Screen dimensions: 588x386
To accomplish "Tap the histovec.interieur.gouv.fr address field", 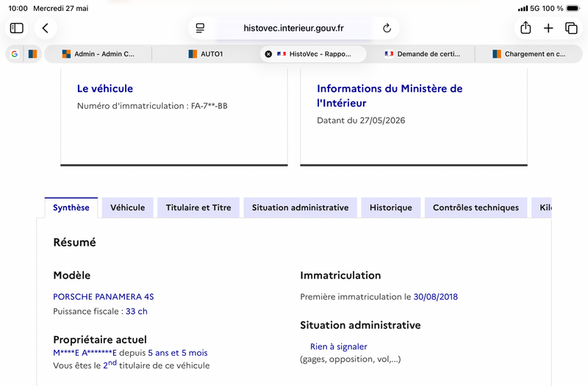I will [x=293, y=28].
